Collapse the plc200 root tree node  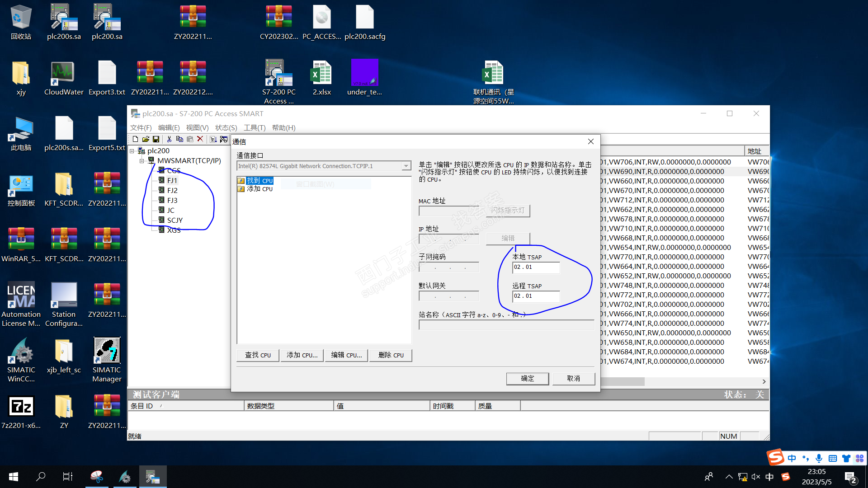coord(132,151)
